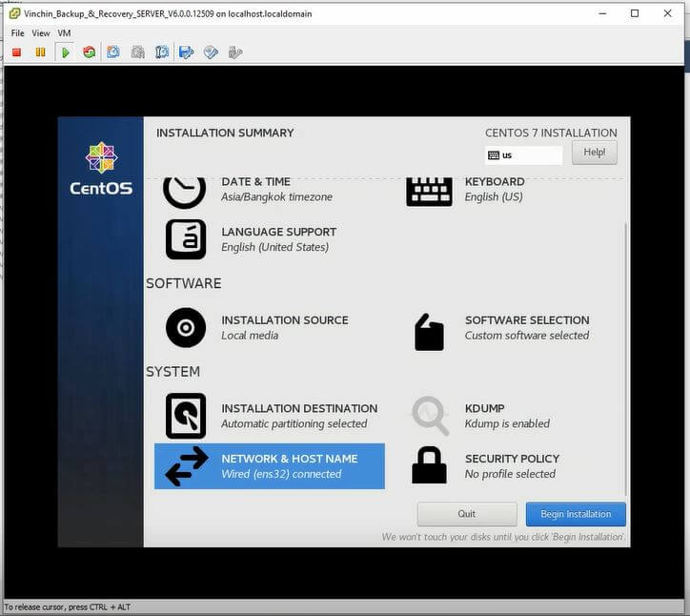Click the Software Selection package icon
This screenshot has height=616, width=690.
coord(429,332)
